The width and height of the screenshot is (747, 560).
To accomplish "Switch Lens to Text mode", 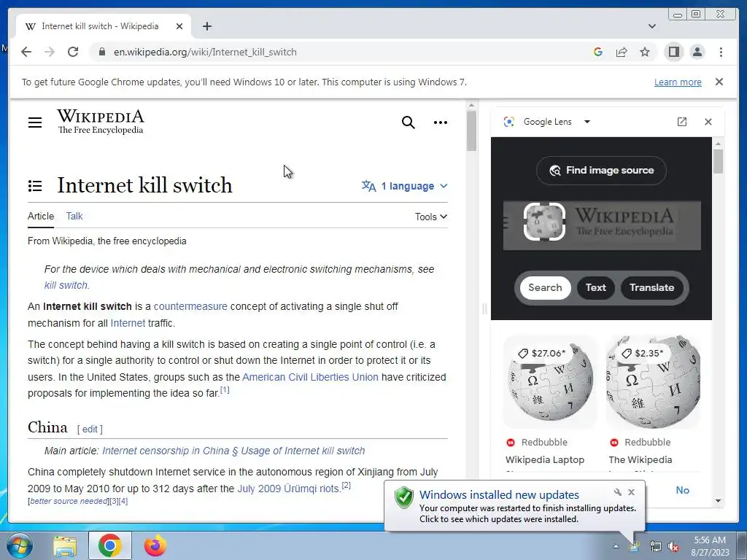I will [x=595, y=287].
